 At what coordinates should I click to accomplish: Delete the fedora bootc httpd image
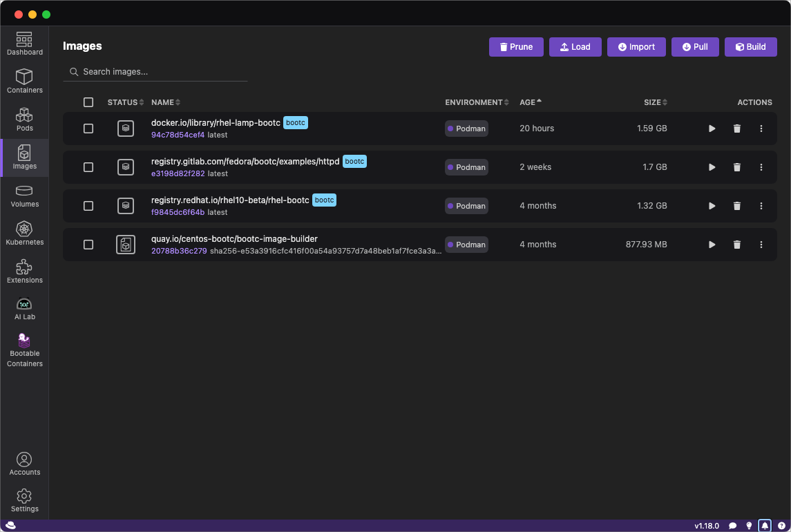coord(736,167)
